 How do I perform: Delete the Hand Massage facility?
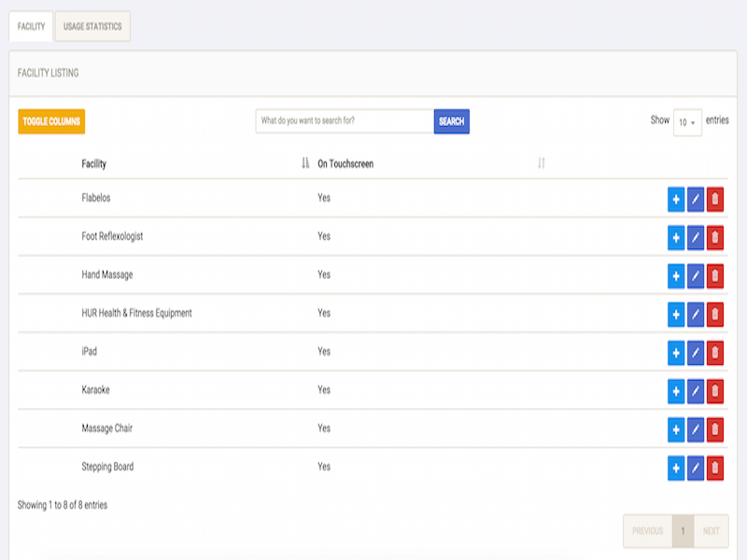[x=714, y=276]
